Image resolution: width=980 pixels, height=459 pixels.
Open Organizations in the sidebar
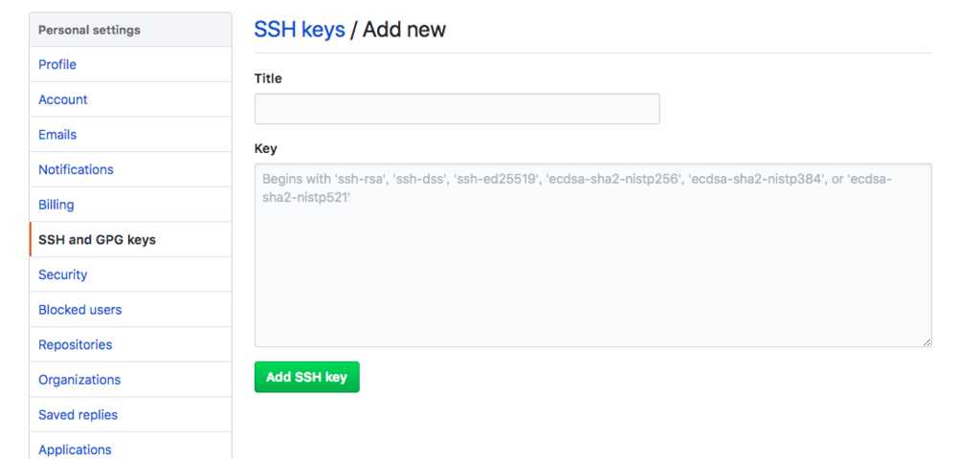point(79,380)
